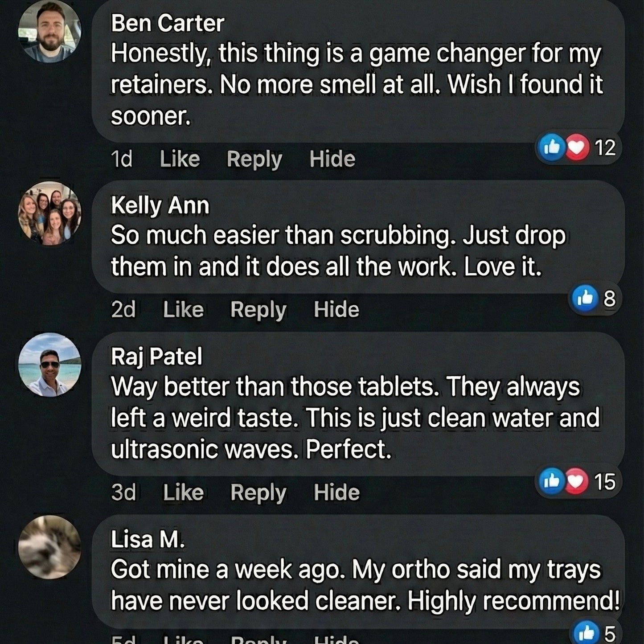Click the like icon beside the count 15
This screenshot has height=644, width=644.
click(x=552, y=480)
